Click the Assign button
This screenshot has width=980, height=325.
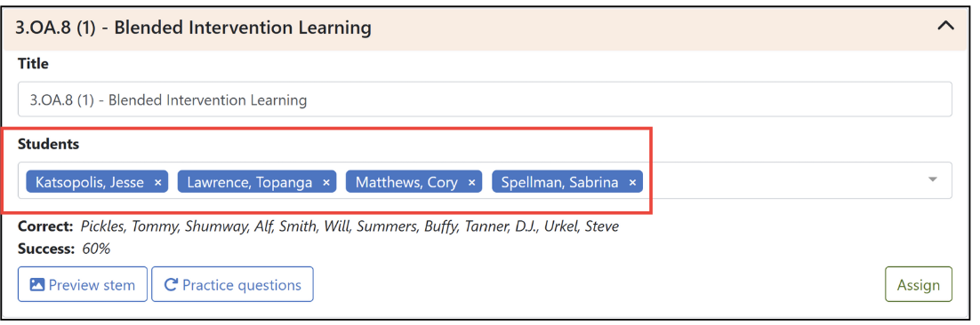[918, 285]
